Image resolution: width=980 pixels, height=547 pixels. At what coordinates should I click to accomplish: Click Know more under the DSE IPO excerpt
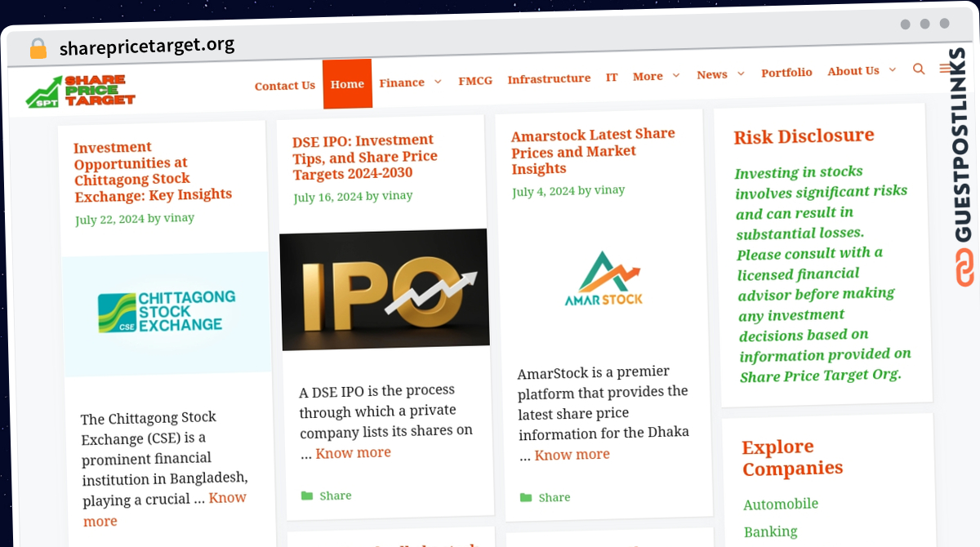354,452
